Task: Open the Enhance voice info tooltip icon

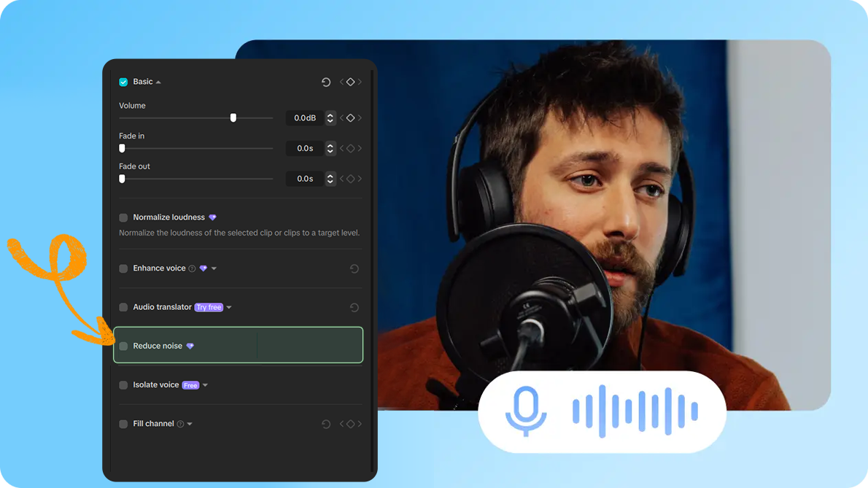Action: [190, 268]
